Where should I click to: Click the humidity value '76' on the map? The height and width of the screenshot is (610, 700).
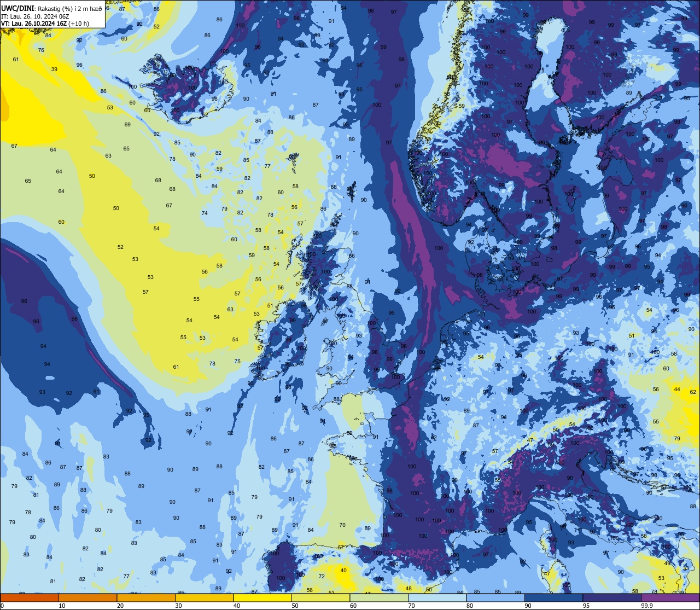(x=41, y=50)
